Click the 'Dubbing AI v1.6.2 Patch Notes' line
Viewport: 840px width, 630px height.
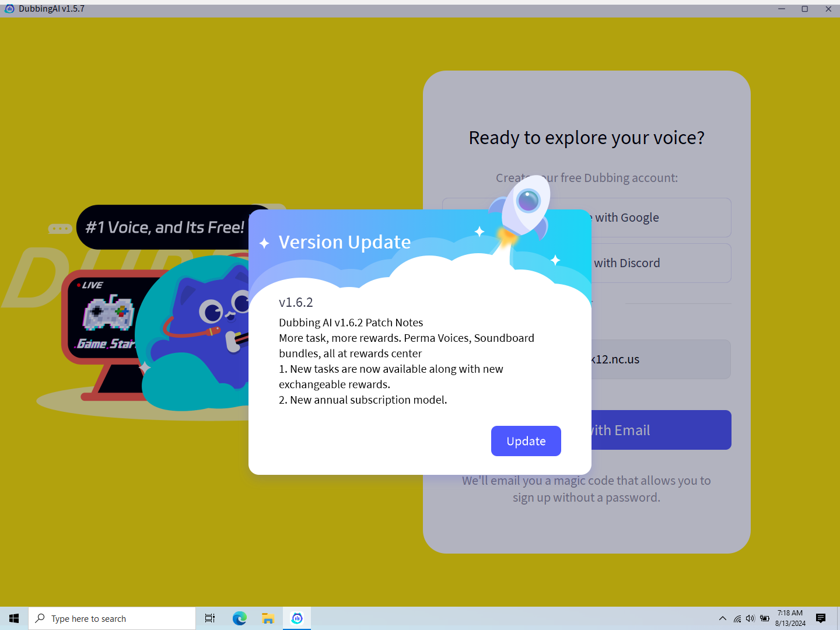351,323
